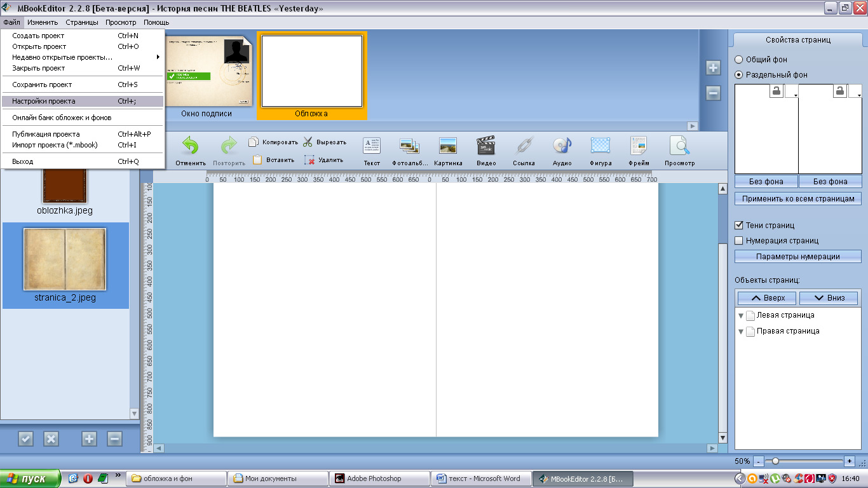
Task: Switch to Adobe Photoshop in the taskbar
Action: click(x=379, y=478)
